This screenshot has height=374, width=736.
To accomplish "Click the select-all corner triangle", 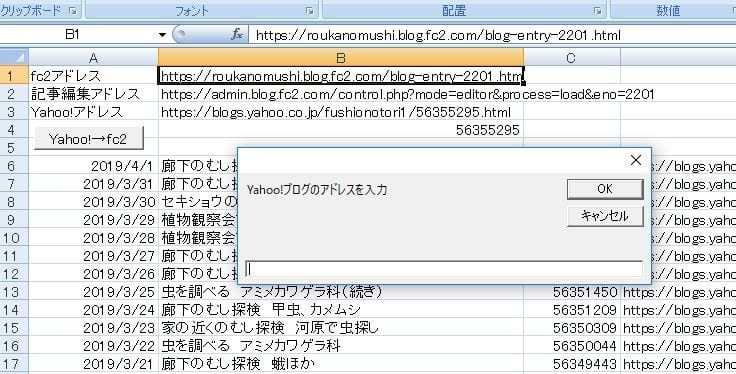I will click(14, 57).
